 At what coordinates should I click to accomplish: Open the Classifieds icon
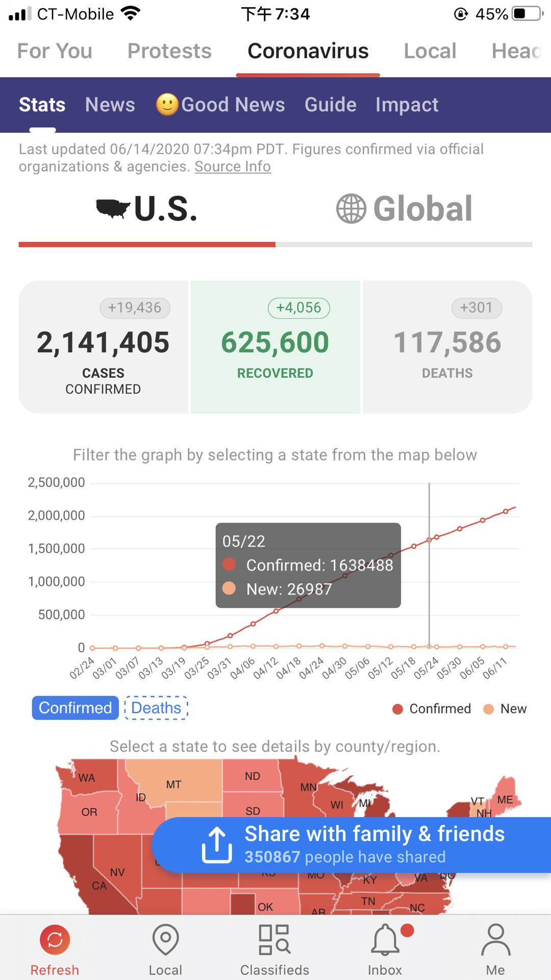click(274, 940)
